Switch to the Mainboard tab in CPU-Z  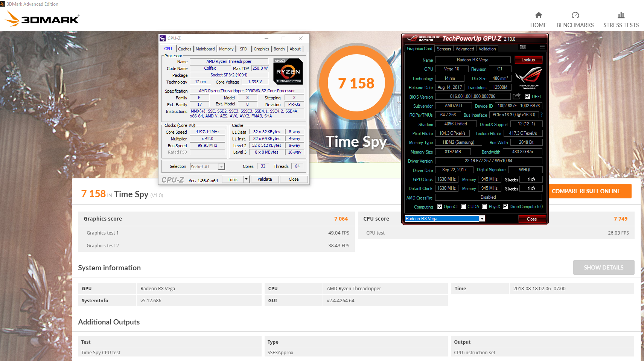click(205, 49)
